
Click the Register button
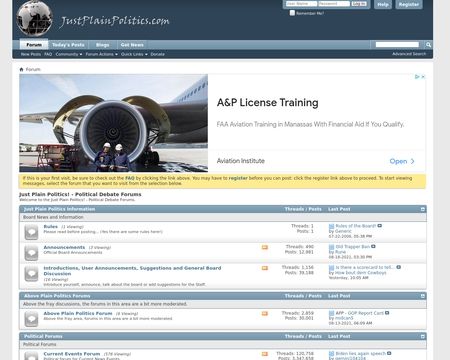409,4
